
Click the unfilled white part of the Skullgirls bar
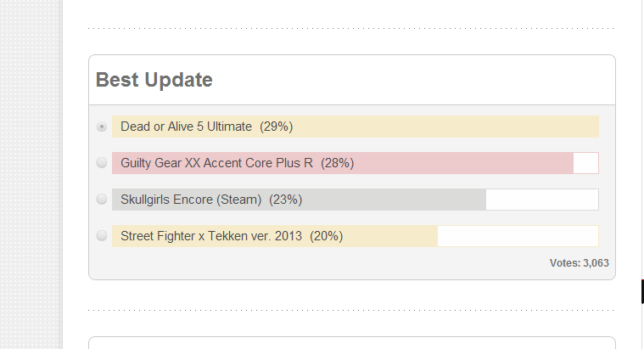coord(541,200)
